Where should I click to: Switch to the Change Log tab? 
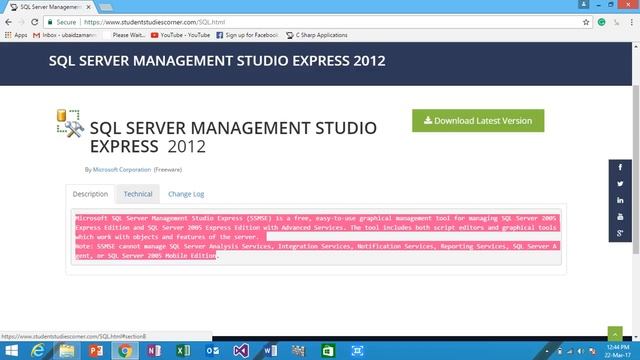coord(186,194)
